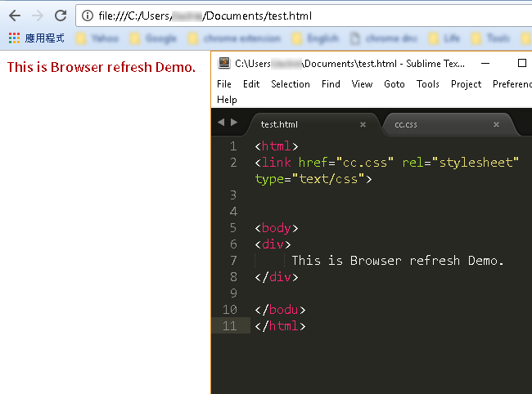This screenshot has height=394, width=532.
Task: Place cursor on the <html> opening tag
Action: (x=277, y=146)
